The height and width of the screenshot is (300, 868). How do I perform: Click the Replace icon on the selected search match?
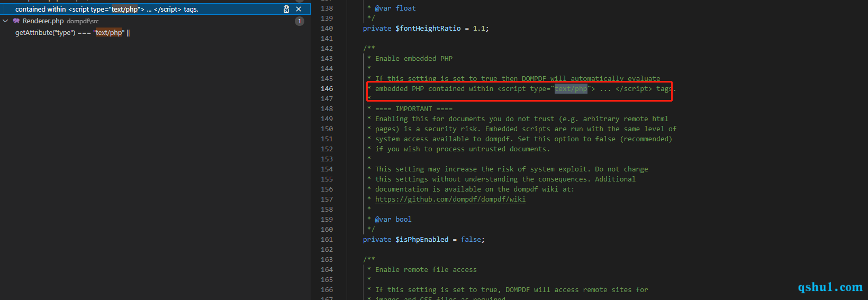pyautogui.click(x=286, y=9)
